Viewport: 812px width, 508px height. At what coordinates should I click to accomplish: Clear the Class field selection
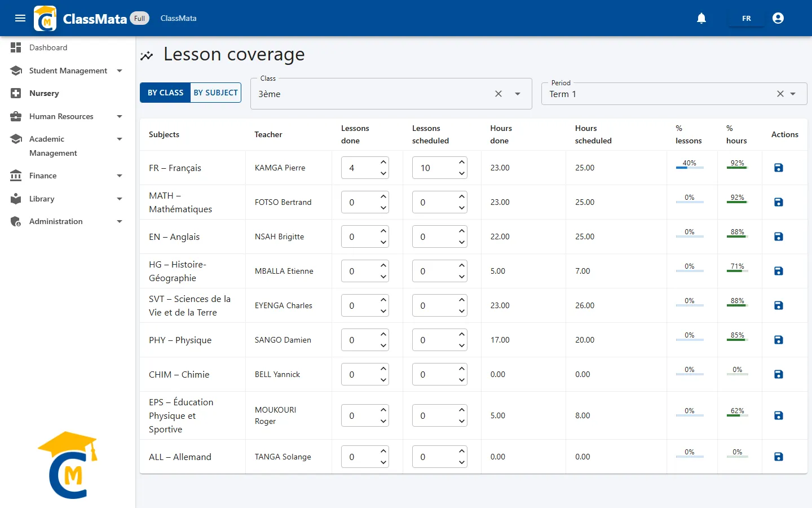click(x=498, y=94)
